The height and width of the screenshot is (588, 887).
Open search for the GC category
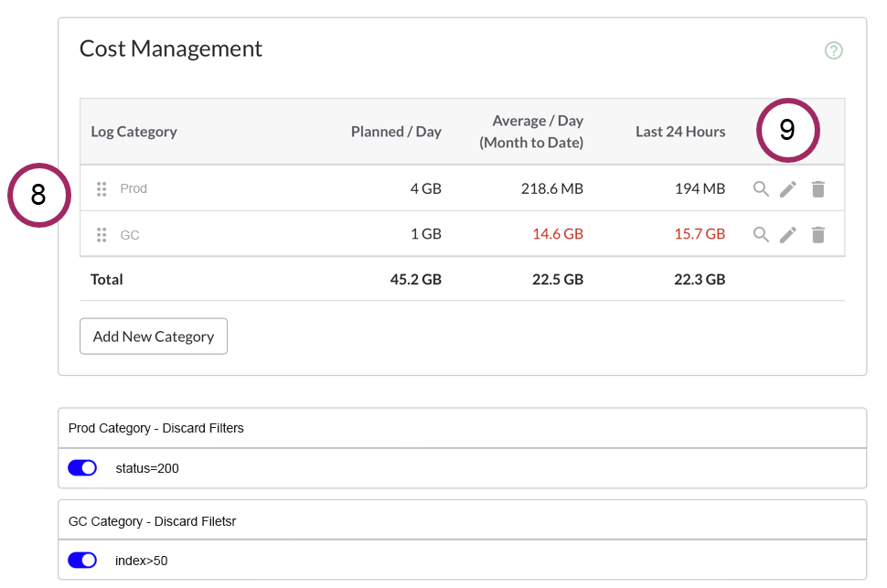pyautogui.click(x=761, y=234)
